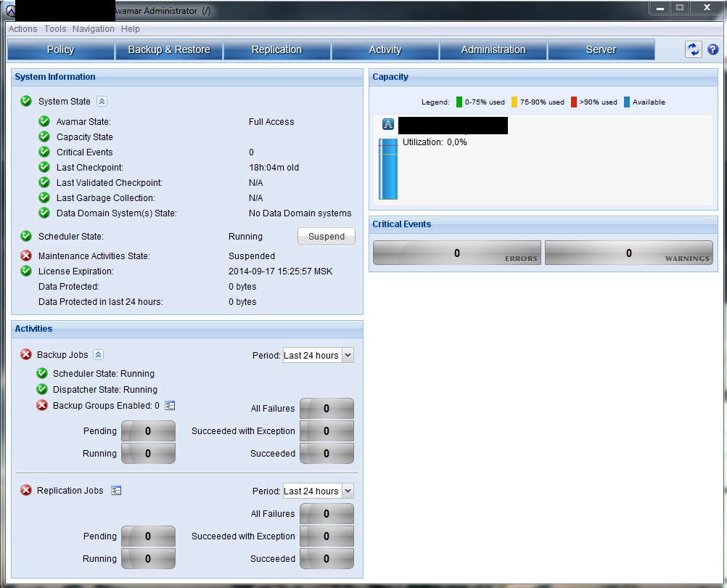This screenshot has width=727, height=588.
Task: Click the check icon beside Scheduler State: Running under Backup Jobs
Action: (42, 373)
